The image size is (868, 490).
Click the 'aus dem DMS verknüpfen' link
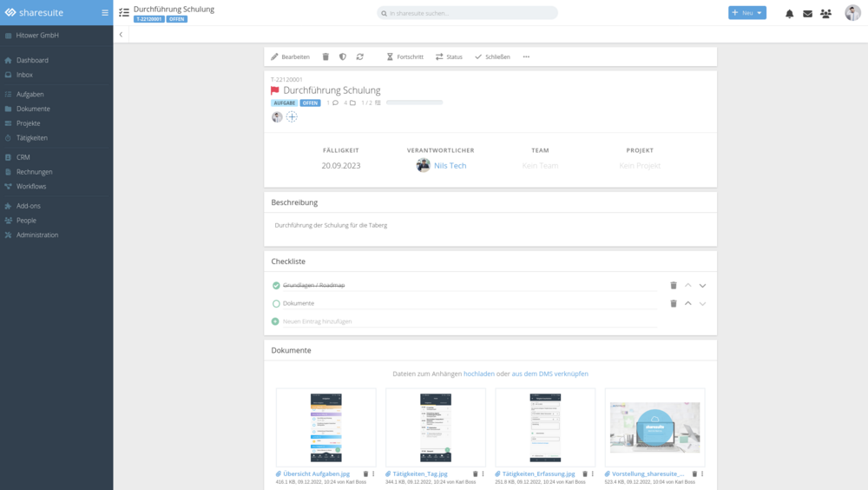549,374
